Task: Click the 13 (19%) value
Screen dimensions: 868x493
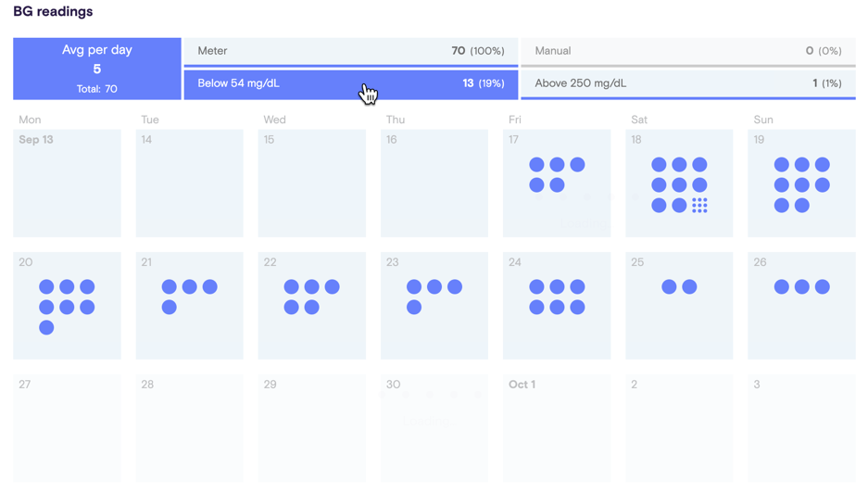Action: (x=484, y=83)
